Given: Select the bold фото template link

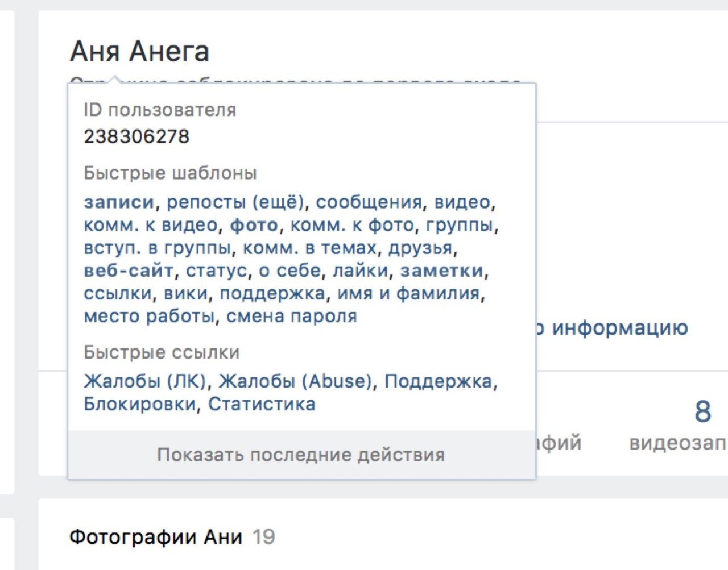Looking at the screenshot, I should tap(254, 226).
